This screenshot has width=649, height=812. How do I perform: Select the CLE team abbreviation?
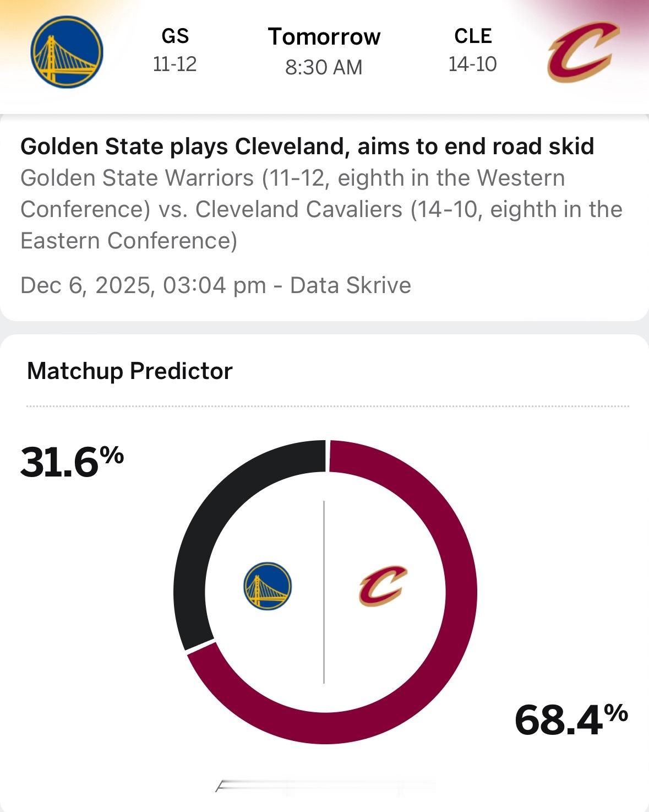[472, 36]
